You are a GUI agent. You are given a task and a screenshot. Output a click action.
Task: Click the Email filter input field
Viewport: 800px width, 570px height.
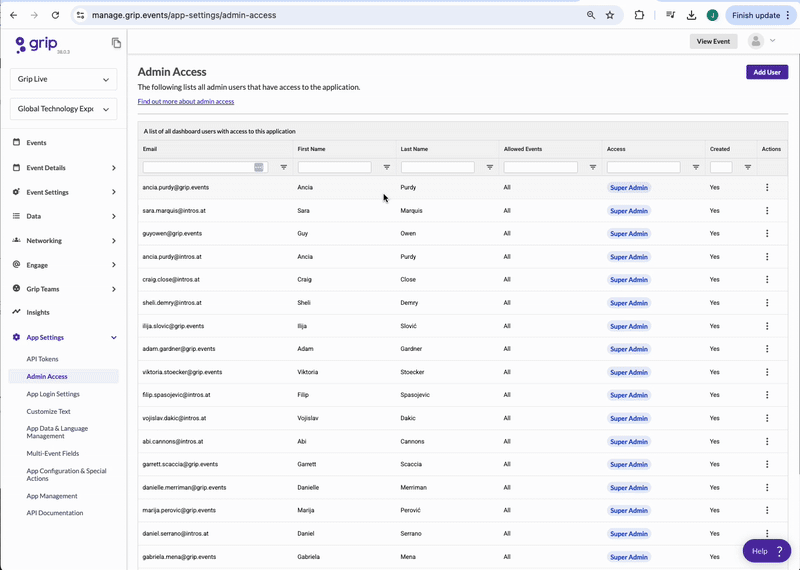click(205, 167)
